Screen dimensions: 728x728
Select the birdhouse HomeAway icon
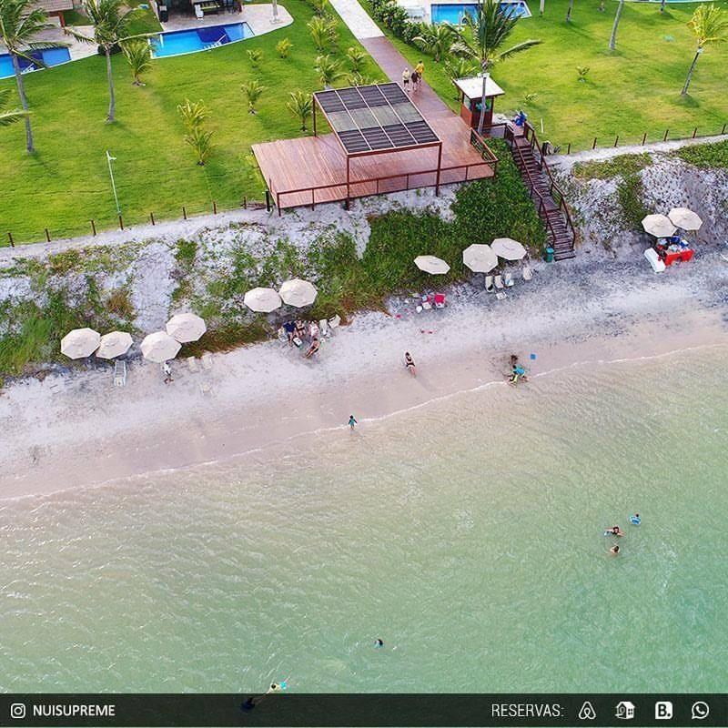(x=625, y=710)
